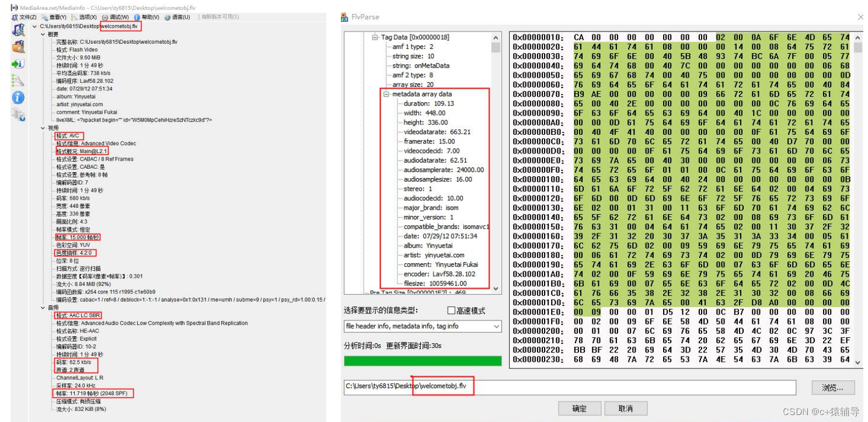Open the 语言(U) menu in MediaInfo
The width and height of the screenshot is (868, 422).
coord(177,17)
